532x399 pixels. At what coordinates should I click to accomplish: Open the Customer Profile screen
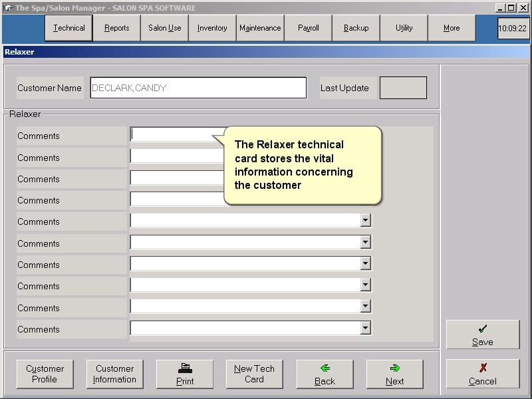pyautogui.click(x=45, y=374)
